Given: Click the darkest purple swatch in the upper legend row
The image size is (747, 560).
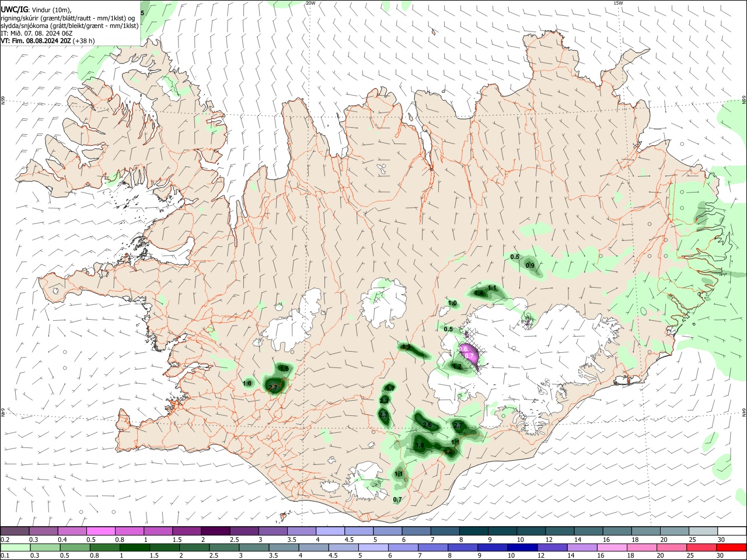Looking at the screenshot, I should point(215,531).
